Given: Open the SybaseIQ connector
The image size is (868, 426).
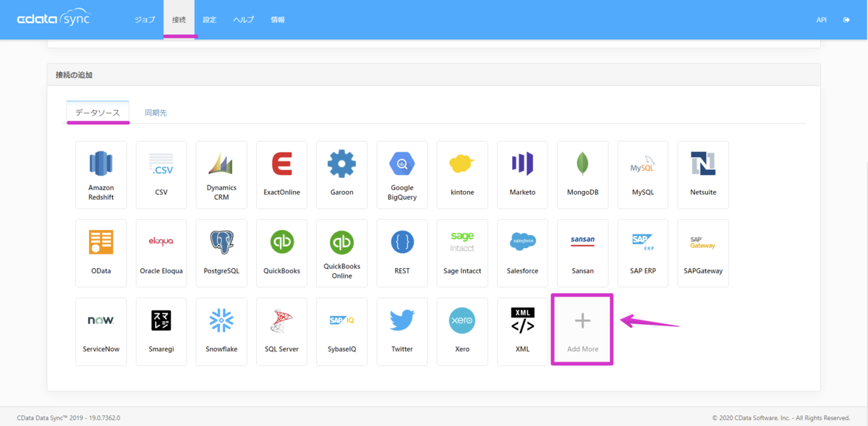Looking at the screenshot, I should point(342,332).
